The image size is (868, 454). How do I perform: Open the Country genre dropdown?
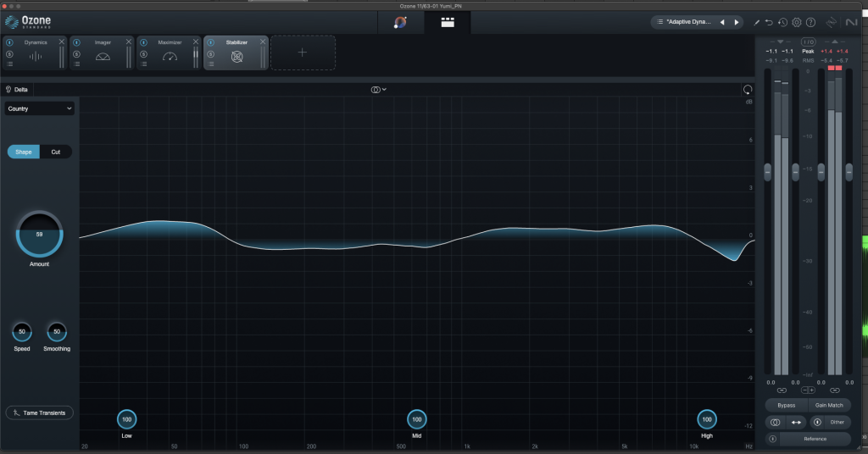pyautogui.click(x=40, y=108)
